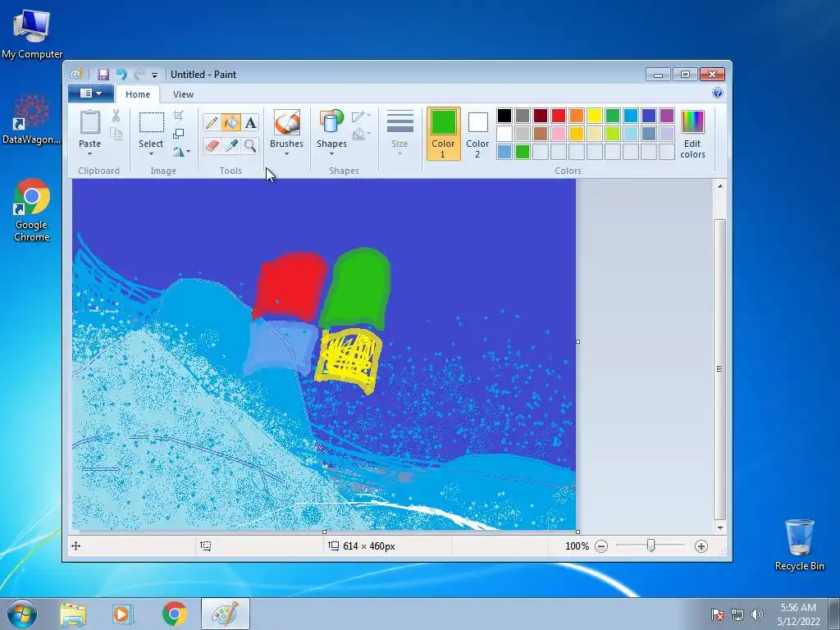840x630 pixels.
Task: Click the Cut scissors icon
Action: [x=116, y=116]
